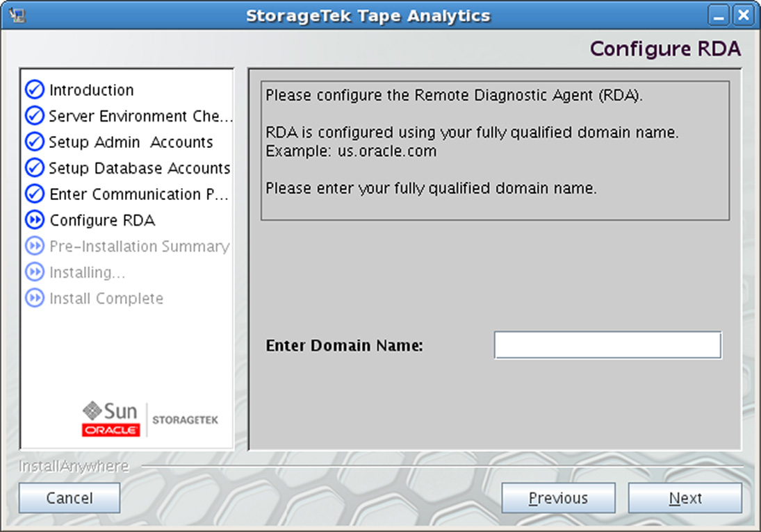Click the Sun logo in sidebar
The image size is (761, 532).
point(111,410)
